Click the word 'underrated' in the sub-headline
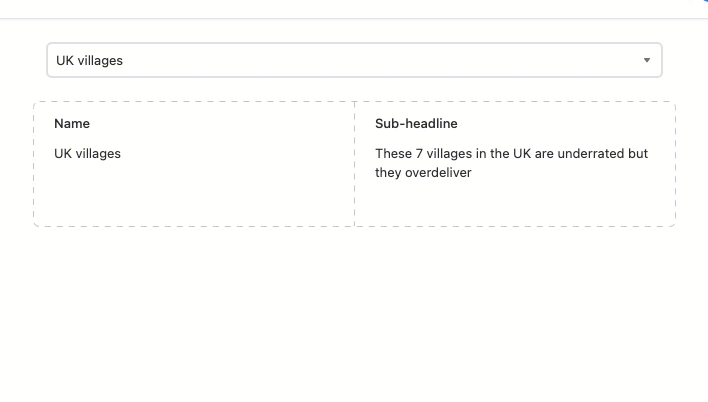This screenshot has width=708, height=402. (590, 154)
